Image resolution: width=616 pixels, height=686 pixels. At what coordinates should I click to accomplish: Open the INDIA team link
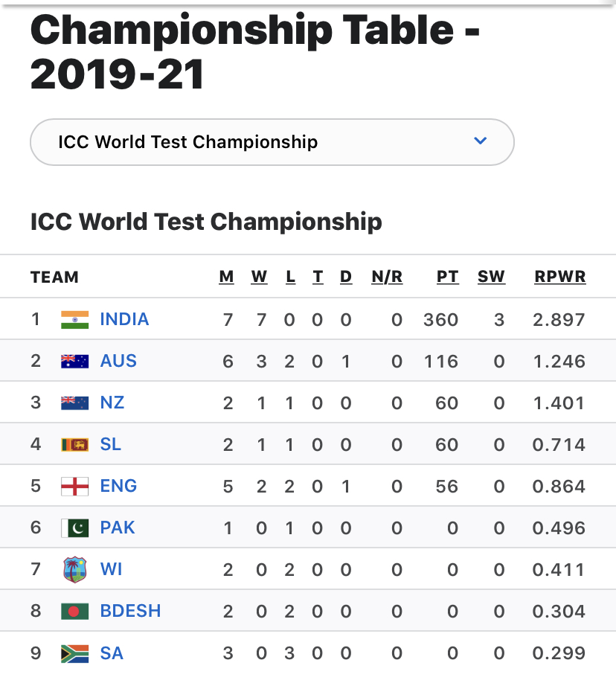pos(125,319)
